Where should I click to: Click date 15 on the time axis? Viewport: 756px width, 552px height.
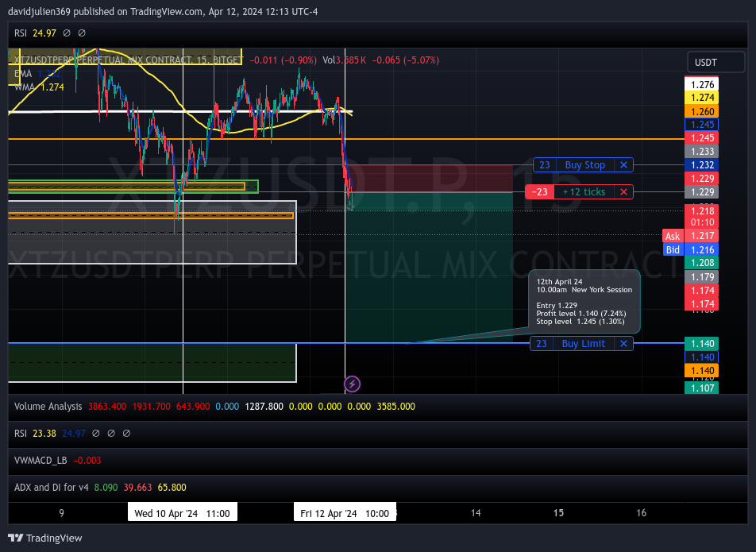(x=558, y=513)
